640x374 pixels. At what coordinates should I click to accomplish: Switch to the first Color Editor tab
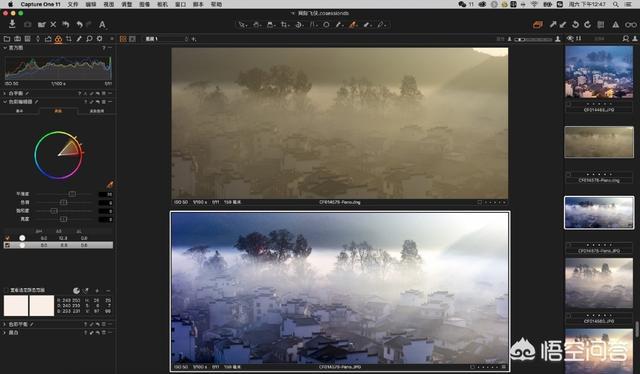tap(20, 111)
